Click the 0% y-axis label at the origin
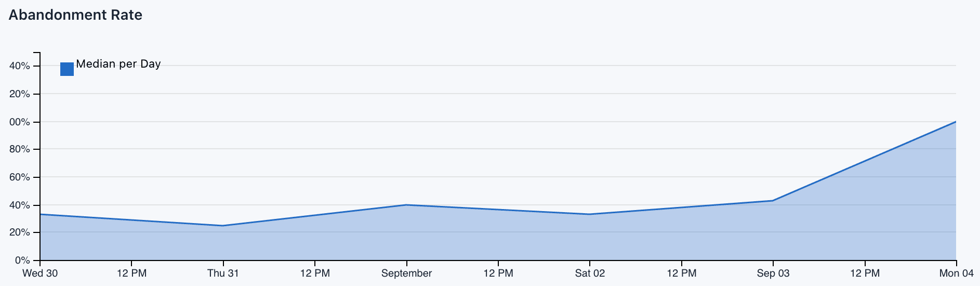The image size is (980, 286). tap(22, 260)
